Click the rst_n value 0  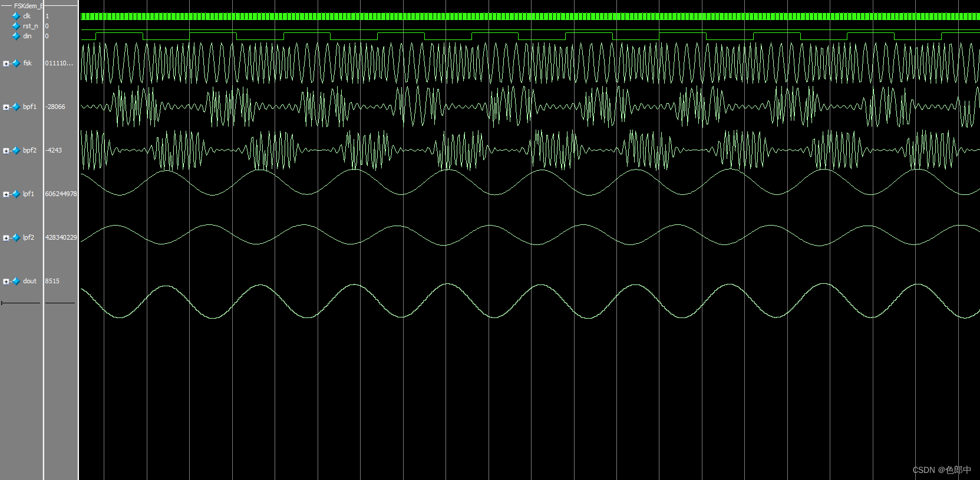click(x=47, y=26)
